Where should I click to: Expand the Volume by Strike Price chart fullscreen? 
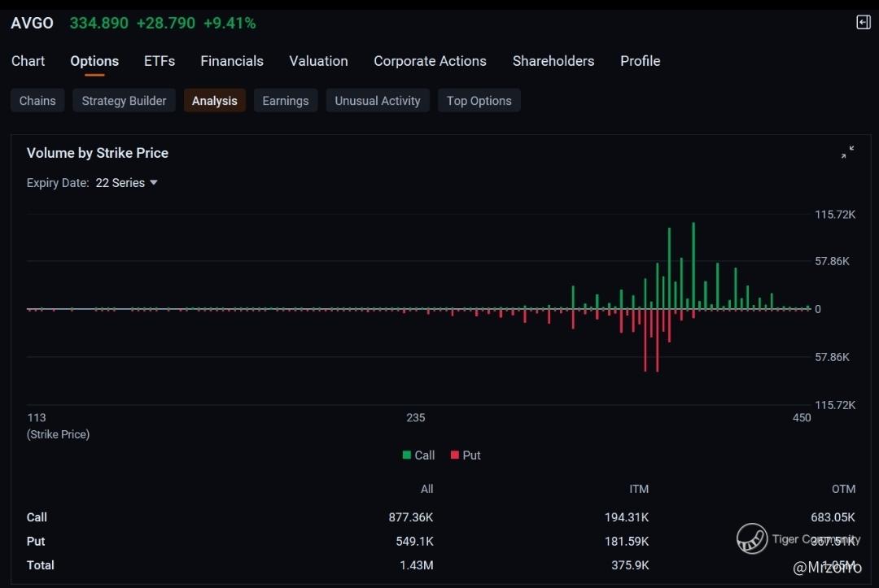[847, 152]
